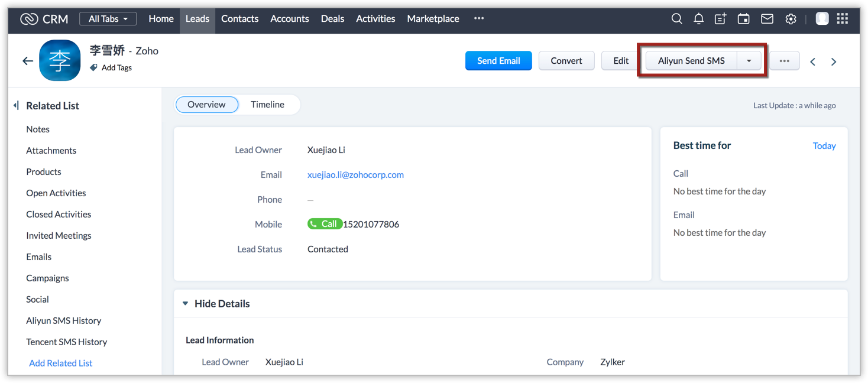Switch to the Timeline view
Image resolution: width=868 pixels, height=383 pixels.
[267, 105]
